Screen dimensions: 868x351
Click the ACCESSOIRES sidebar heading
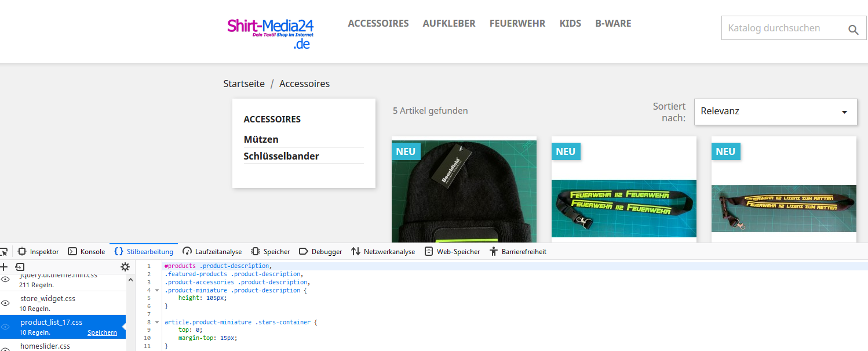272,120
